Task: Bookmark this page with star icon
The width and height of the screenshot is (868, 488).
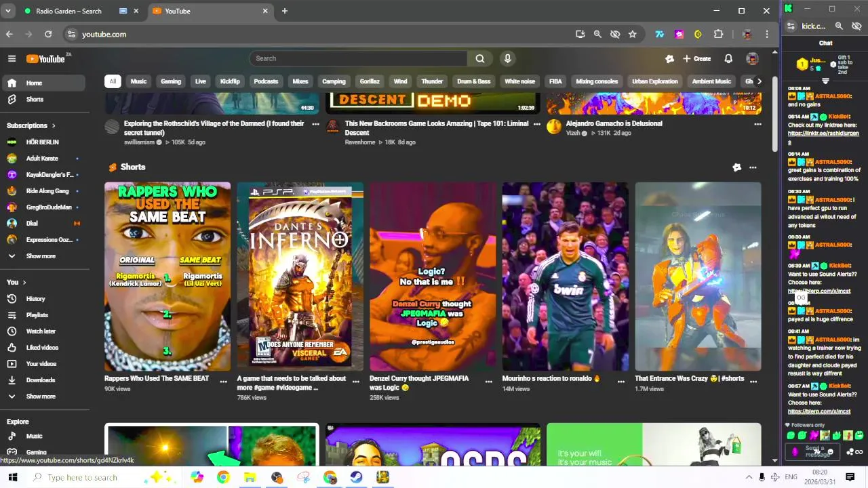Action: coord(633,34)
